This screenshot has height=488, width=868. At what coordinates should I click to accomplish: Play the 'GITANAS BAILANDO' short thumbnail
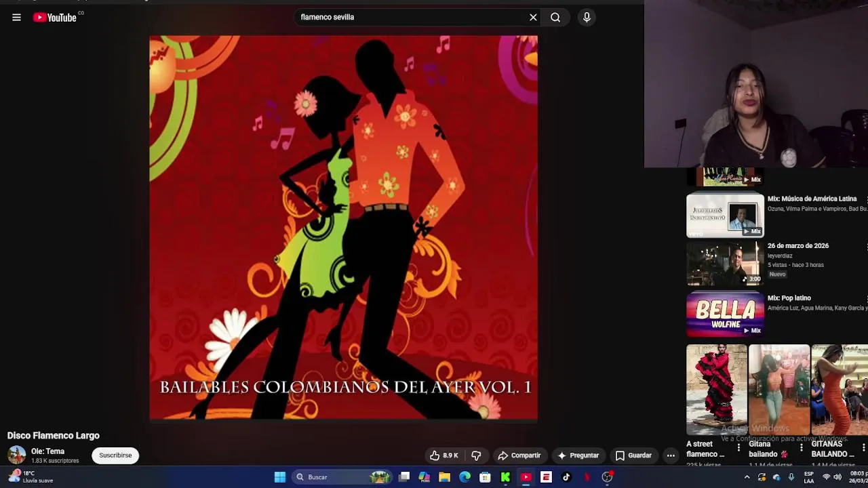coord(840,390)
